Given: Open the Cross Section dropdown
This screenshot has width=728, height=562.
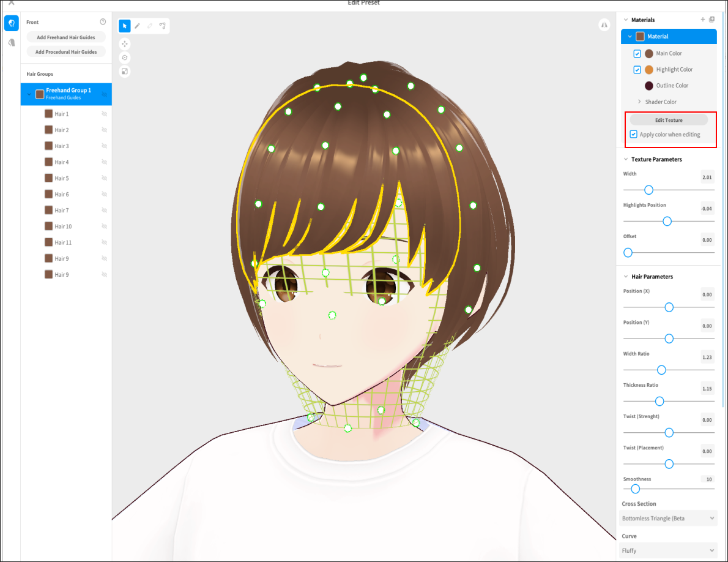Looking at the screenshot, I should pos(668,518).
